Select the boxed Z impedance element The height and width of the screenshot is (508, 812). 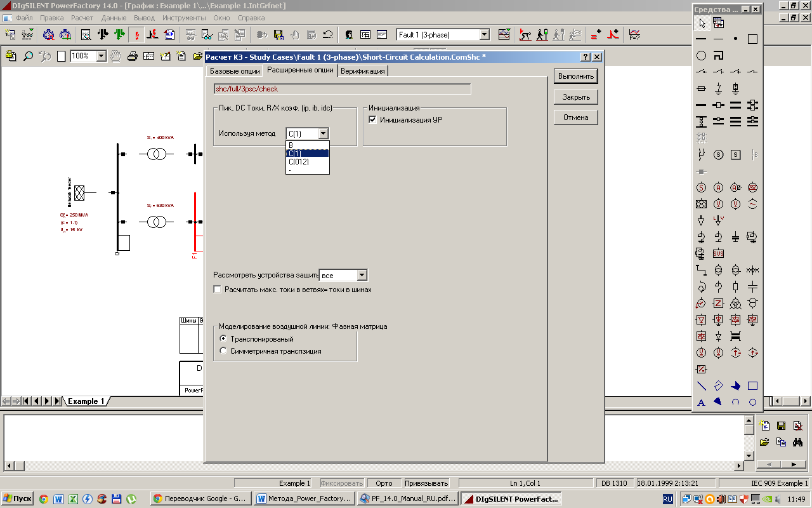[718, 303]
